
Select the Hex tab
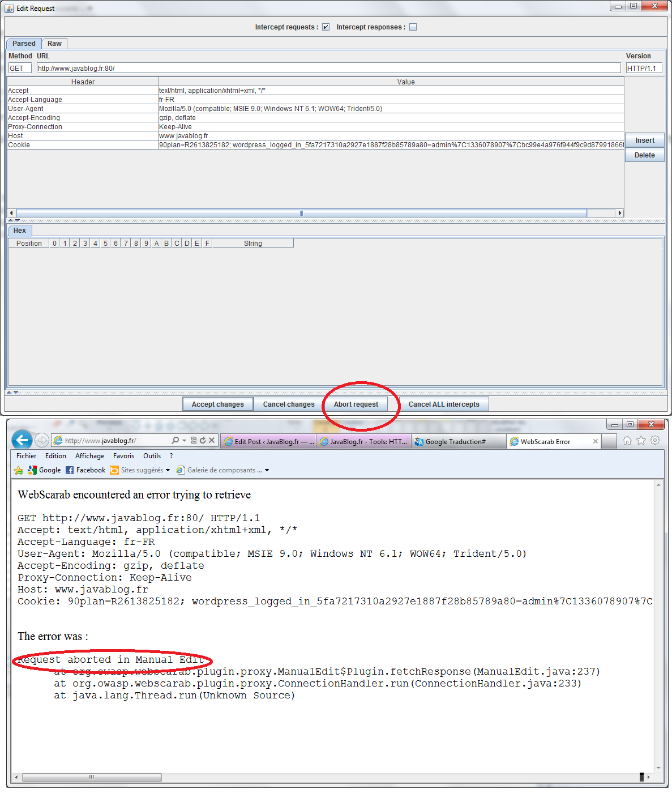coord(20,231)
